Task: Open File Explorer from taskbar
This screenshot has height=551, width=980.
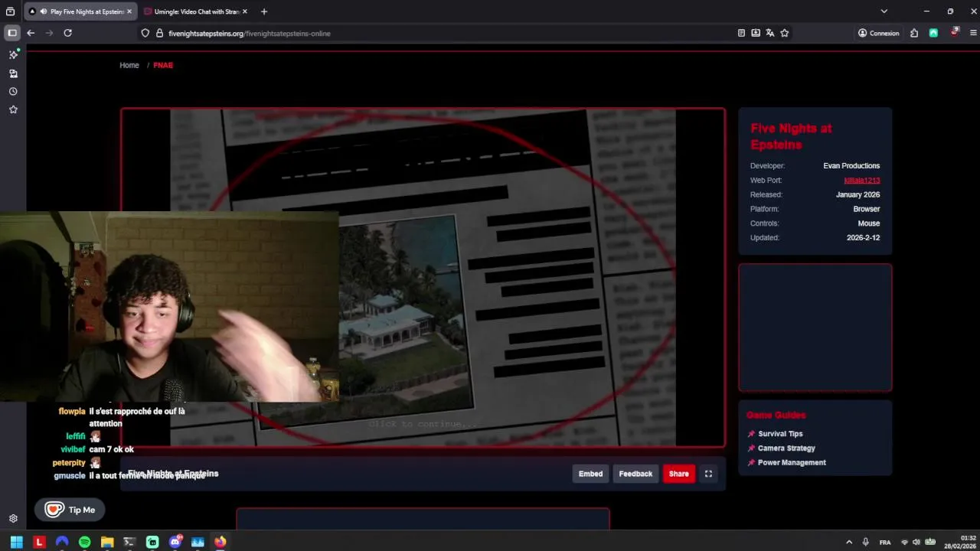Action: [x=107, y=542]
